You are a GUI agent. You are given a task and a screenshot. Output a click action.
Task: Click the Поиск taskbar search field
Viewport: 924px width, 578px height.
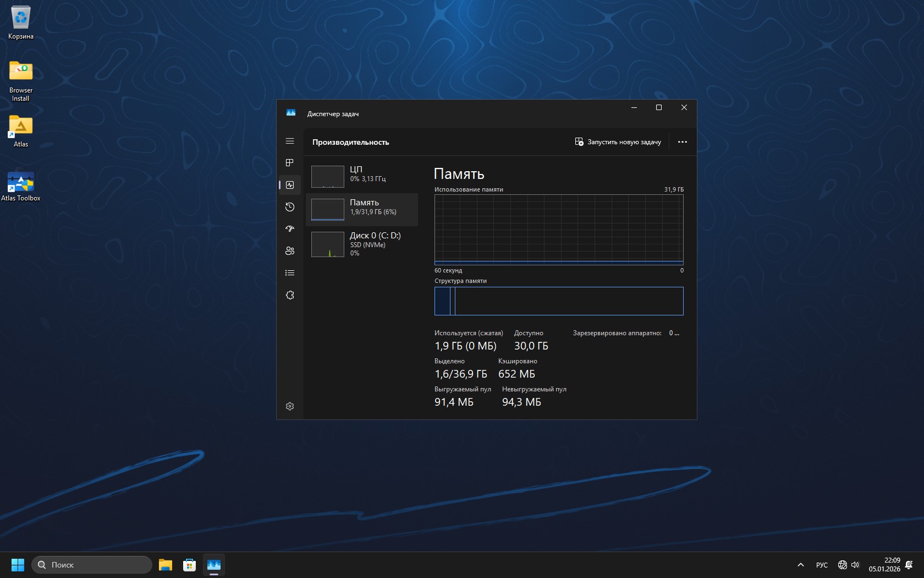(92, 565)
